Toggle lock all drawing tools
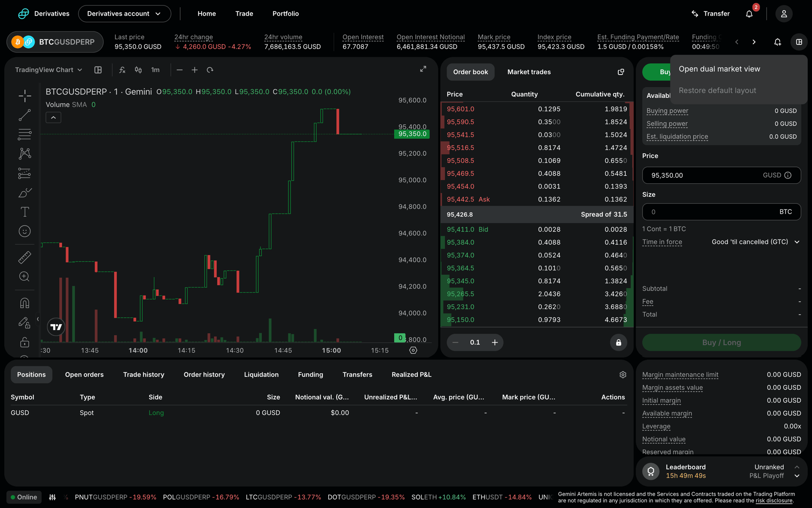The width and height of the screenshot is (812, 508). 25,342
